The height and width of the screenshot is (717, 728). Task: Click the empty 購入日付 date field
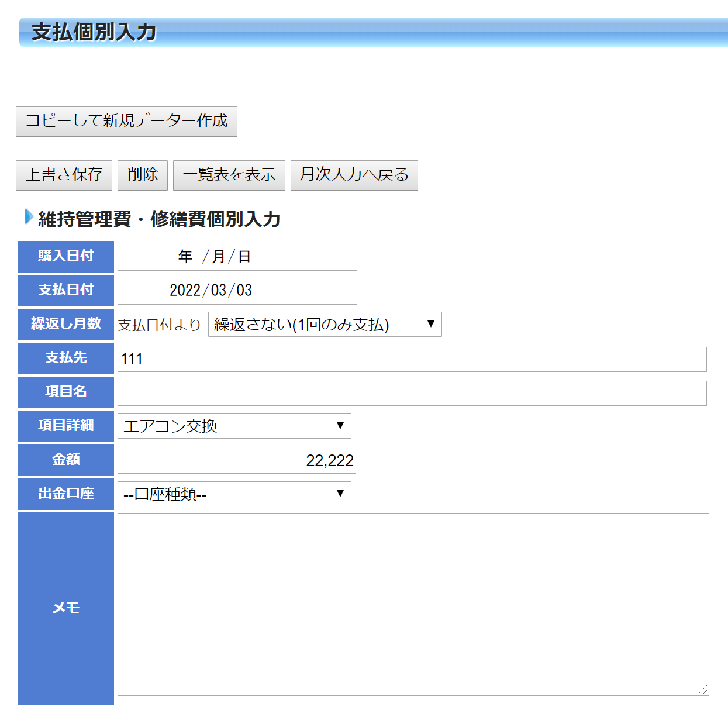pyautogui.click(x=237, y=257)
